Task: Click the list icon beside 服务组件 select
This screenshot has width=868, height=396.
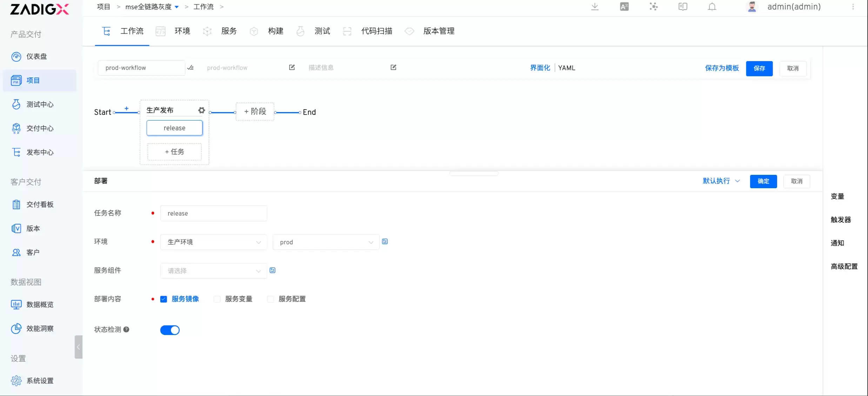Action: tap(273, 270)
